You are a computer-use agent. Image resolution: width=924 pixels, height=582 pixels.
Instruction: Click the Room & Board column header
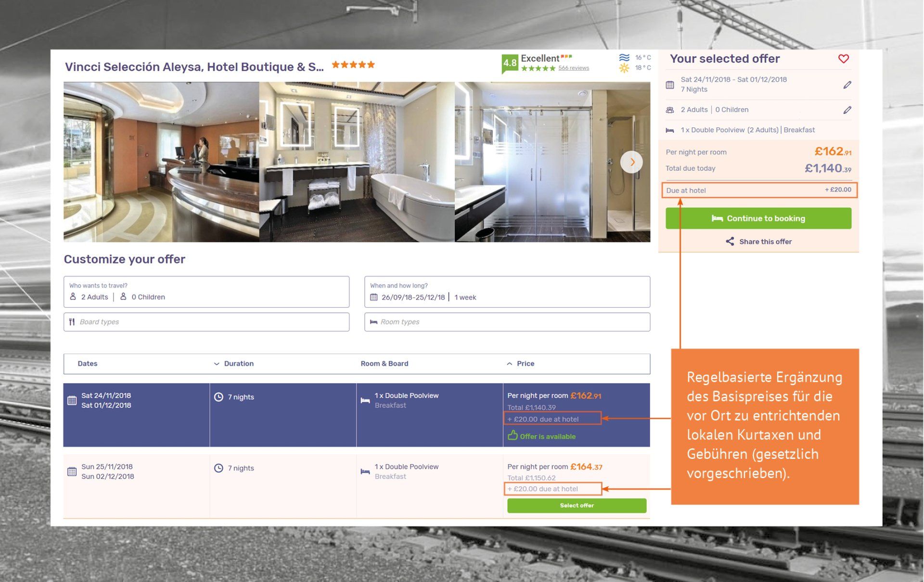tap(384, 364)
